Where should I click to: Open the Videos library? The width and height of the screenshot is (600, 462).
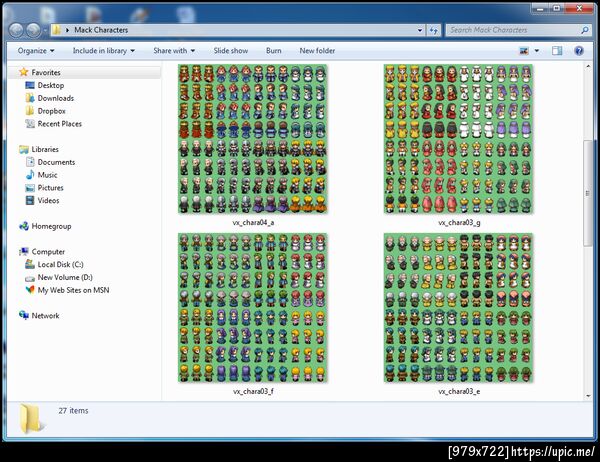49,201
